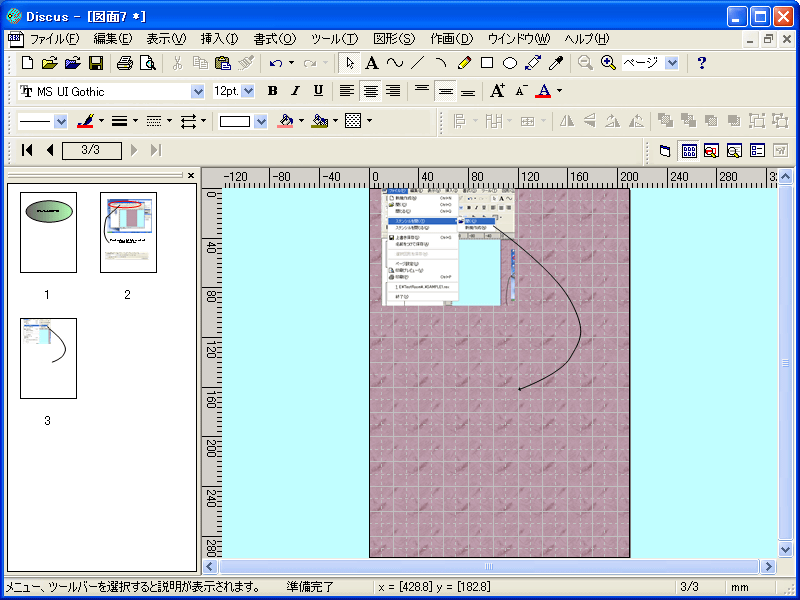Expand the line color options arrow
Viewport: 800px width, 600px height.
(x=101, y=121)
